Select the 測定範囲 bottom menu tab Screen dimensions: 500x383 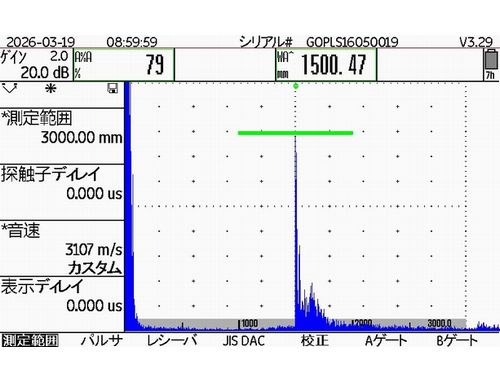(x=30, y=340)
